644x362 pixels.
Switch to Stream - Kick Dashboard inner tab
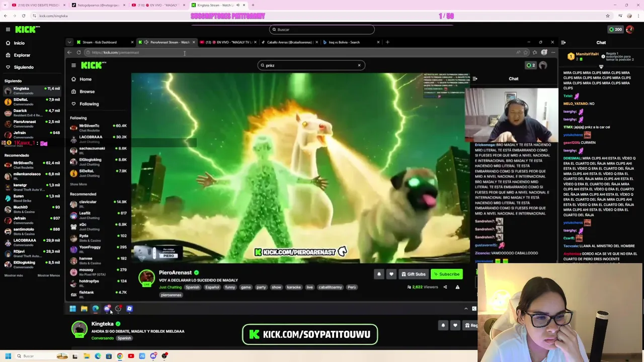point(104,42)
